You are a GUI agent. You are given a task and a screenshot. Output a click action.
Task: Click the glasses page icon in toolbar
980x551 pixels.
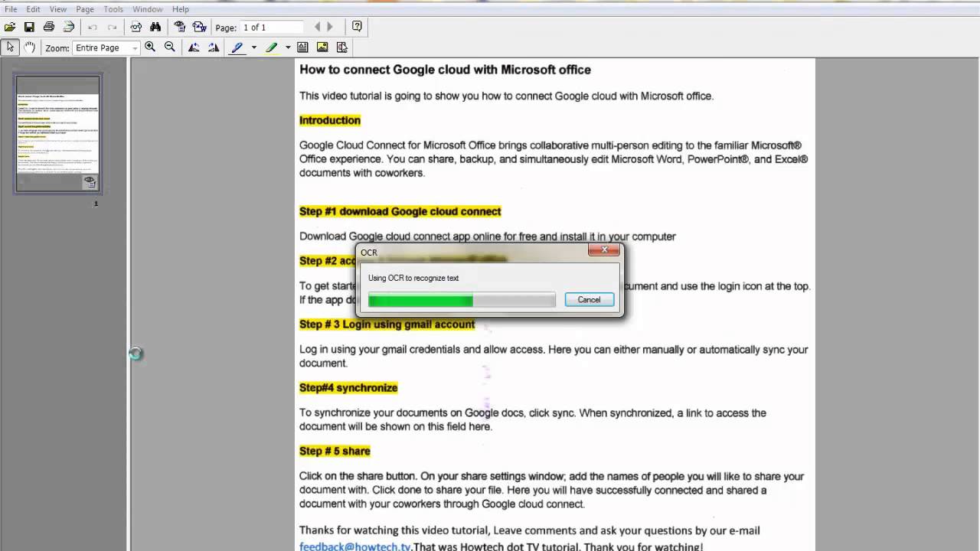[x=136, y=27]
